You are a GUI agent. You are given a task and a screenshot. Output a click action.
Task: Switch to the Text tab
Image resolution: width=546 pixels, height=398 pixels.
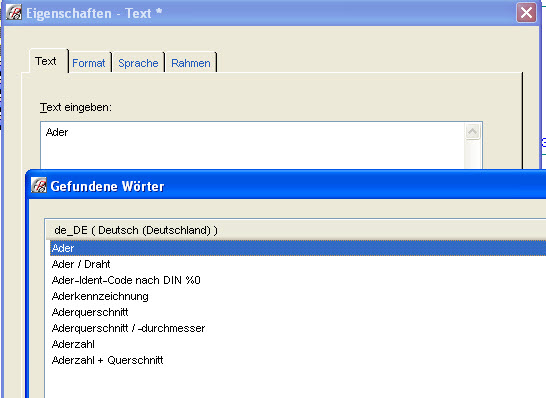[x=48, y=61]
